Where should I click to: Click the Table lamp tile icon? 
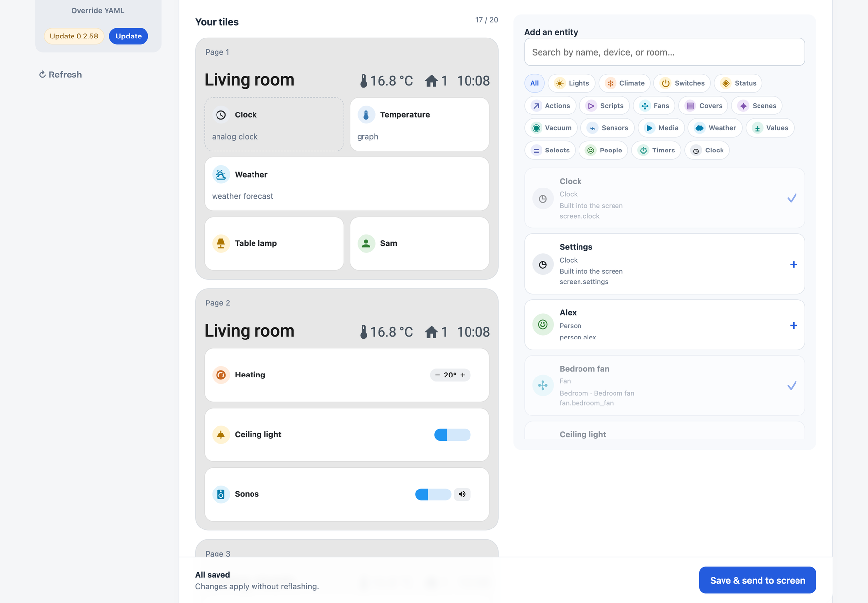click(221, 243)
